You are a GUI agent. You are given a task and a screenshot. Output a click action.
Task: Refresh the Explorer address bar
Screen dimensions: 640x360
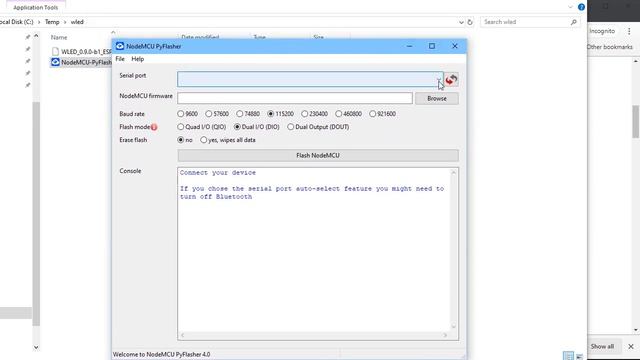pos(470,22)
